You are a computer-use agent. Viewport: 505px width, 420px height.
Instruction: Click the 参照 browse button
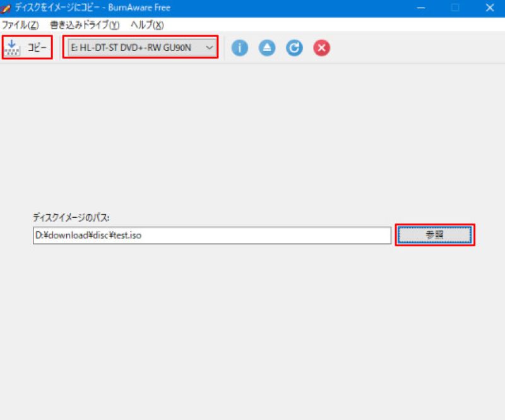point(435,235)
